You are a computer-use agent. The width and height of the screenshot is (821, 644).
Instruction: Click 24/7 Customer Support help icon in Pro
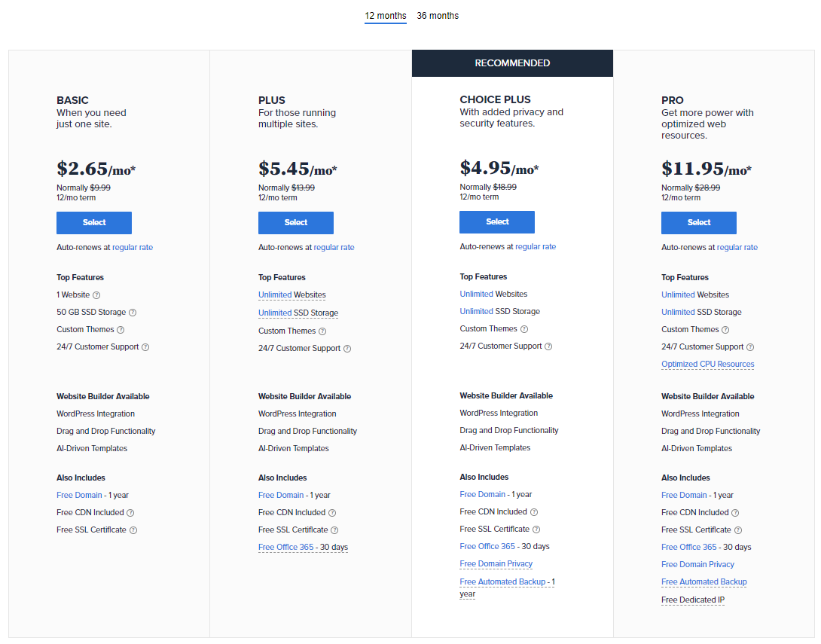[x=750, y=347]
